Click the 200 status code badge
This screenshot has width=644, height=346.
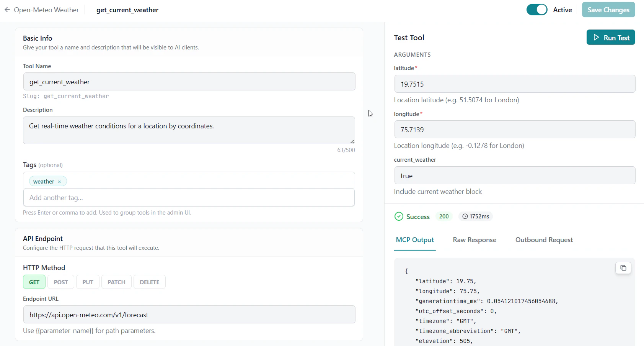(x=444, y=216)
